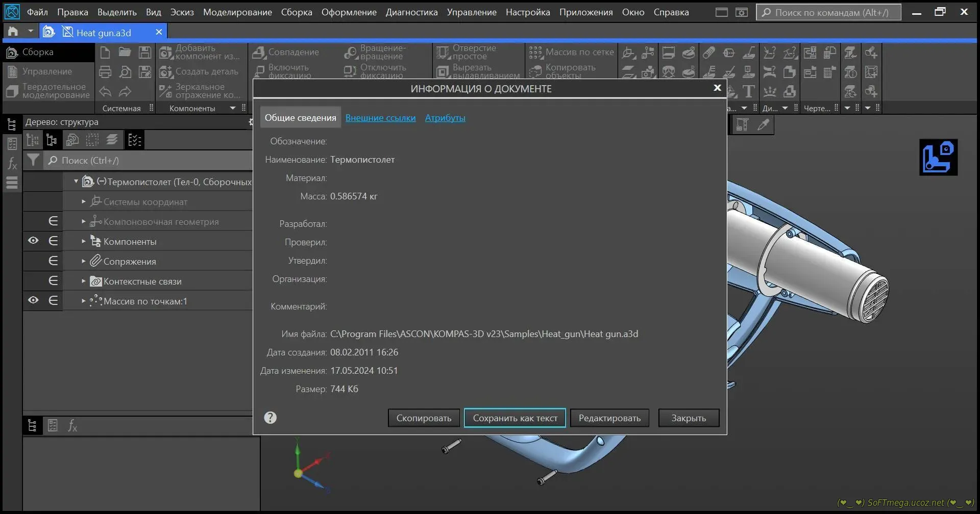
Task: Click the Print preview magnifier icon
Action: click(x=125, y=72)
